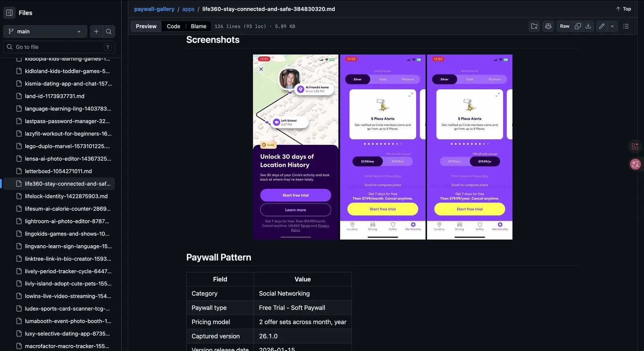Switch to the Code tab
This screenshot has height=351, width=644.
click(x=173, y=26)
